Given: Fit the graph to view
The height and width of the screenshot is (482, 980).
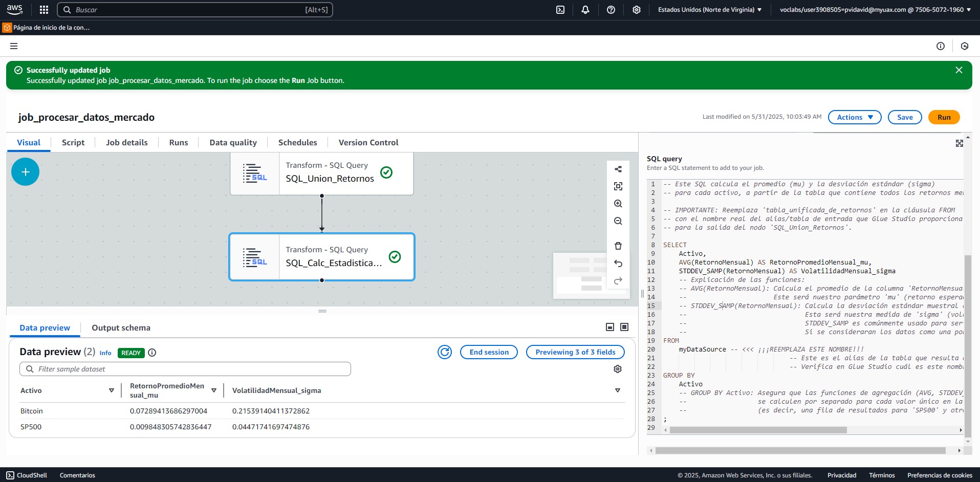Looking at the screenshot, I should click(618, 186).
